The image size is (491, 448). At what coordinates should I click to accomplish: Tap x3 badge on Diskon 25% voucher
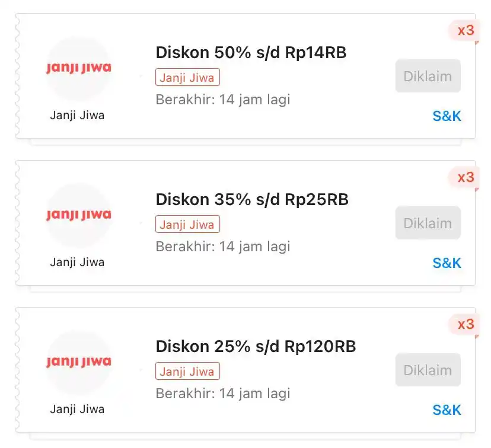pos(465,325)
